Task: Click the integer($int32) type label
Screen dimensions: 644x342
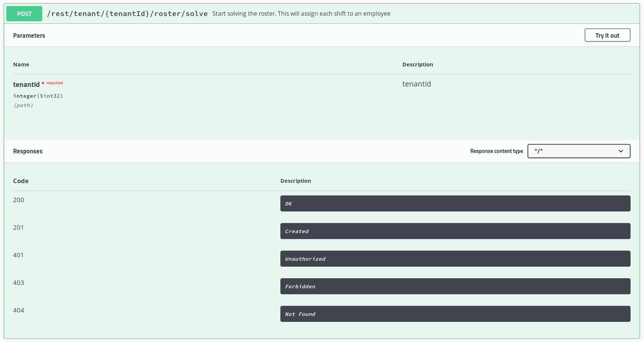Action: pos(38,96)
